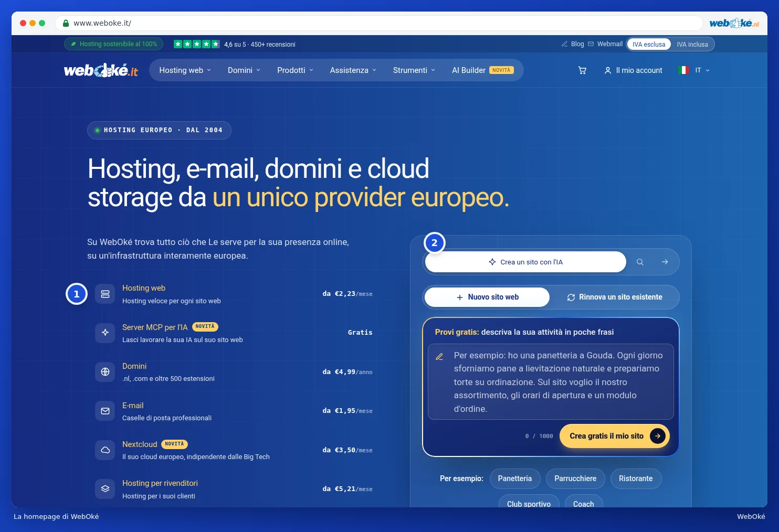Click the browser URL address field

pyautogui.click(x=378, y=23)
